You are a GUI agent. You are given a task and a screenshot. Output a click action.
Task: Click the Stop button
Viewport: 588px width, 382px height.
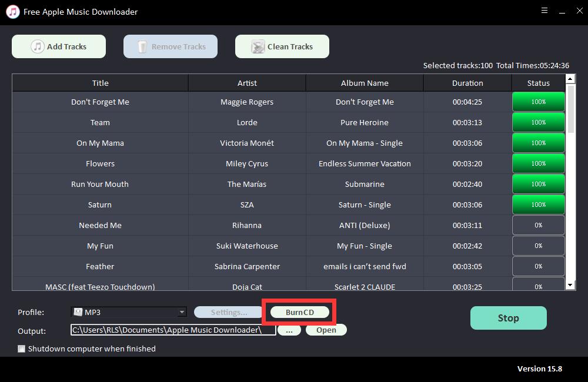pyautogui.click(x=508, y=318)
